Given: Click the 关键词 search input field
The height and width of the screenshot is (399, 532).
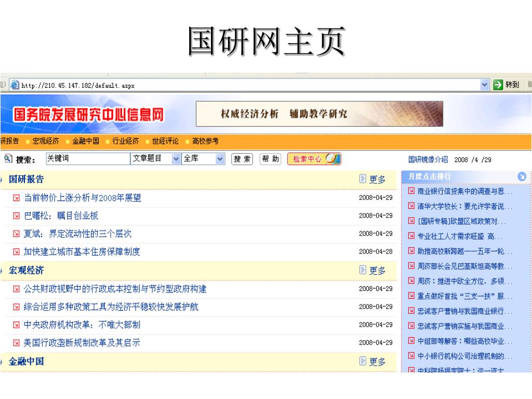Looking at the screenshot, I should pyautogui.click(x=88, y=158).
